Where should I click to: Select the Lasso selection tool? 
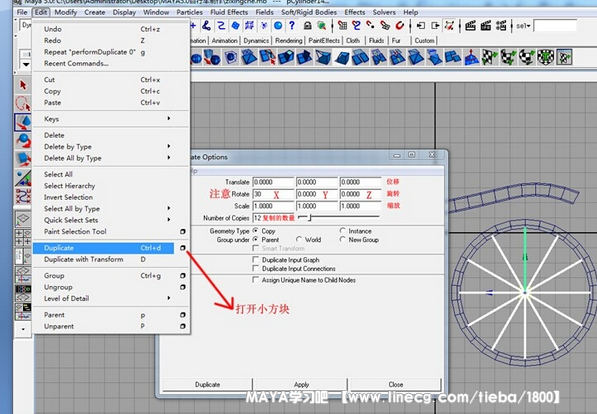23,104
